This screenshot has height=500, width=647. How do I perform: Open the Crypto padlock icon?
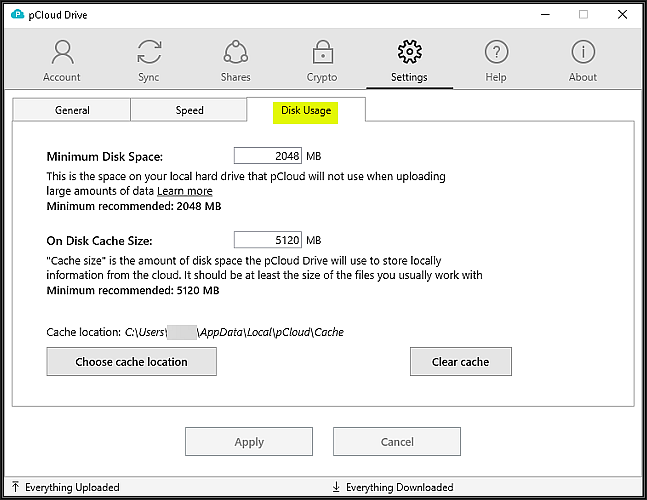(x=322, y=52)
